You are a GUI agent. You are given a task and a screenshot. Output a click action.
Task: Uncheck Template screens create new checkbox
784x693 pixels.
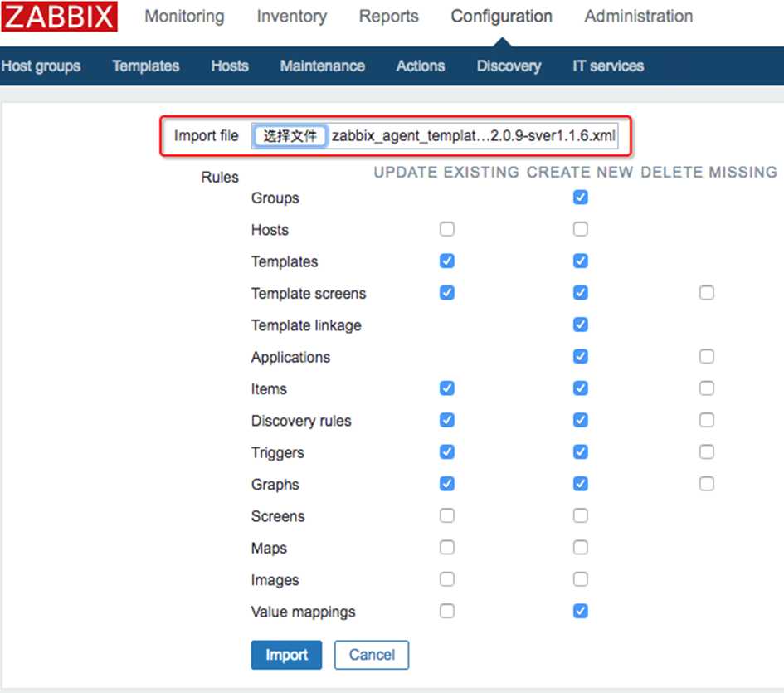[x=581, y=293]
